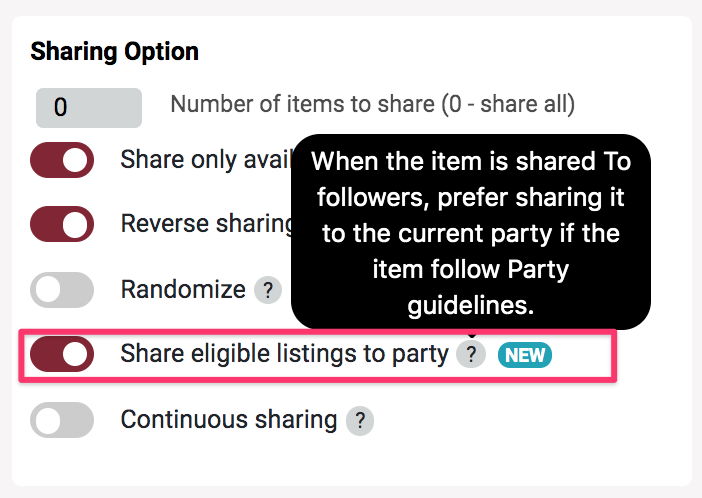Click the 'Sharing Option' heading

coord(115,51)
